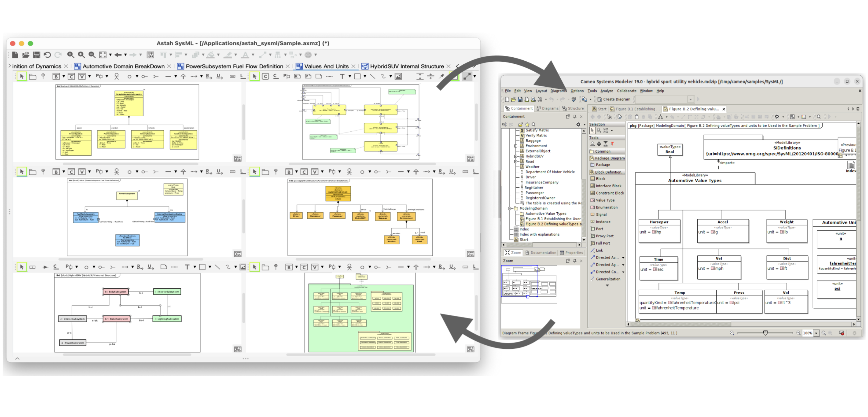Click the Save floppy icon in Astah
Image resolution: width=868 pixels, height=417 pixels.
pos(36,55)
